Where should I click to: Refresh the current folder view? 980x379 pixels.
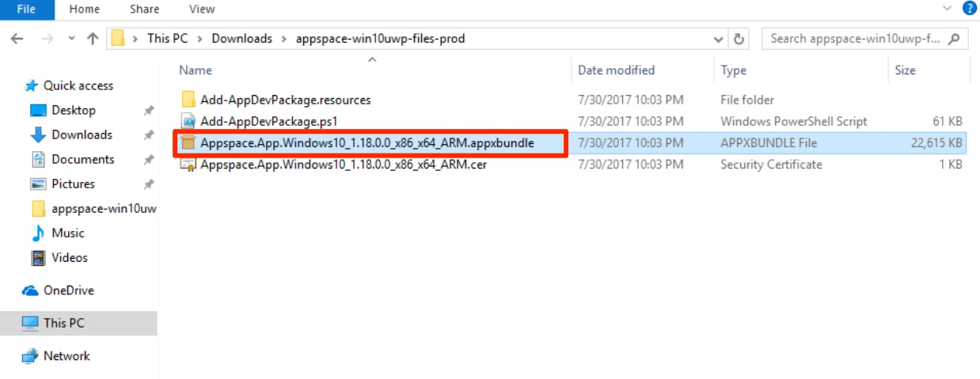click(x=739, y=39)
